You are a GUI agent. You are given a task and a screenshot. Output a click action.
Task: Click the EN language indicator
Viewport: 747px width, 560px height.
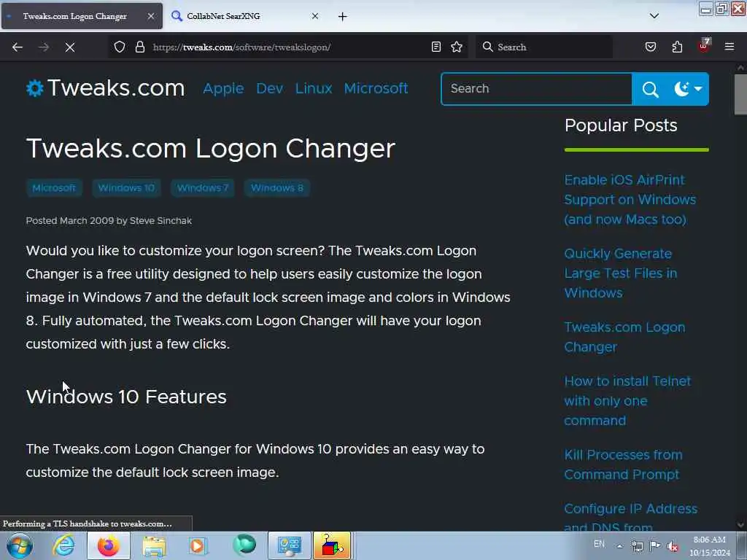599,544
